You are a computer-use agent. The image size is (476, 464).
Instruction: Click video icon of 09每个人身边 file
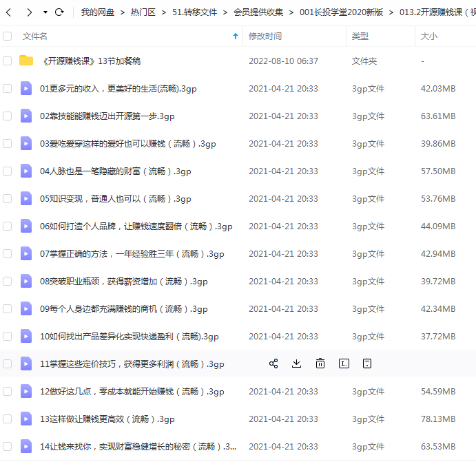(x=26, y=308)
